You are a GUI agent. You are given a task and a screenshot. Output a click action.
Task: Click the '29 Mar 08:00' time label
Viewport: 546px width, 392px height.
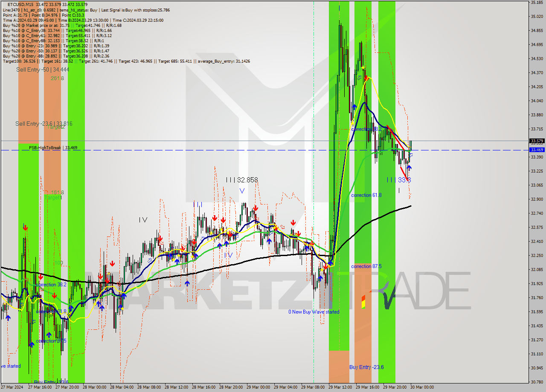point(313,387)
